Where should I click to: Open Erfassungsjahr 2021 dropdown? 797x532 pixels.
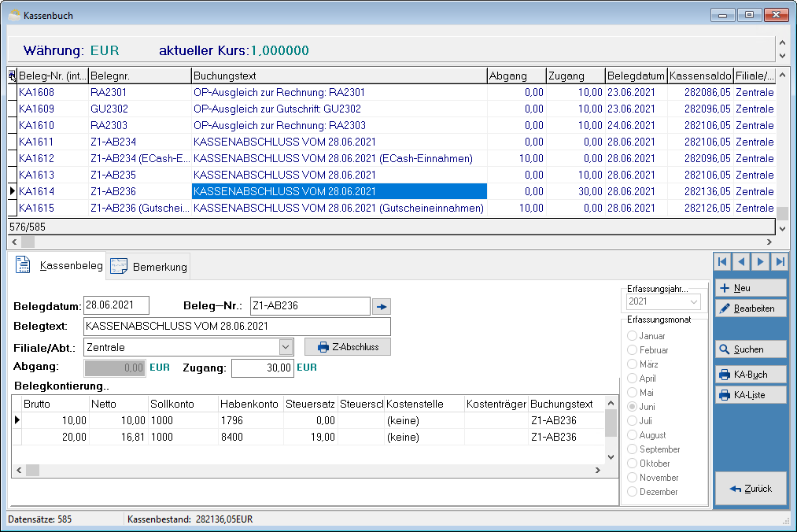click(694, 301)
